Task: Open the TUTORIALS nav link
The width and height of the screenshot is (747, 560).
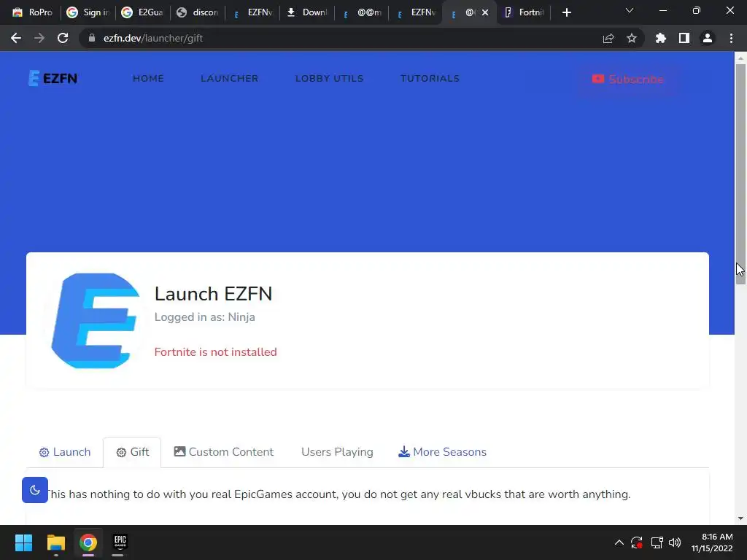Action: point(430,79)
